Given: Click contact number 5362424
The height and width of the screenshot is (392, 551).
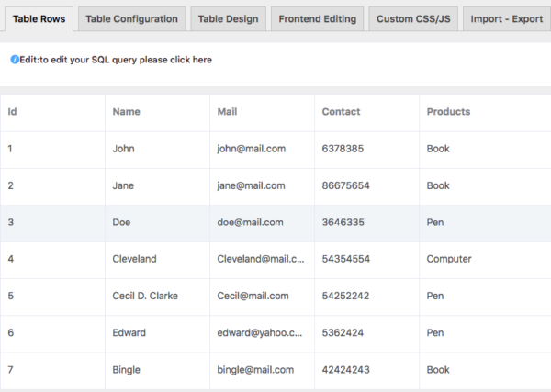Looking at the screenshot, I should pyautogui.click(x=343, y=332).
